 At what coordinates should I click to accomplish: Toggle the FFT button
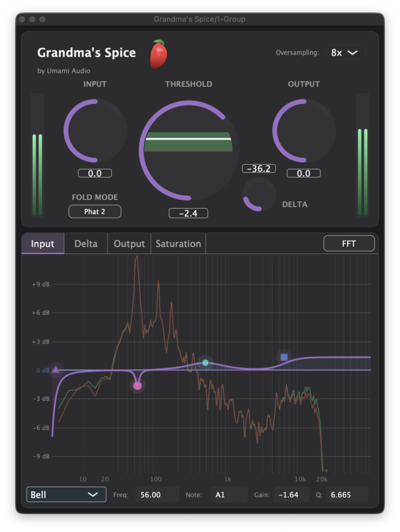[349, 244]
